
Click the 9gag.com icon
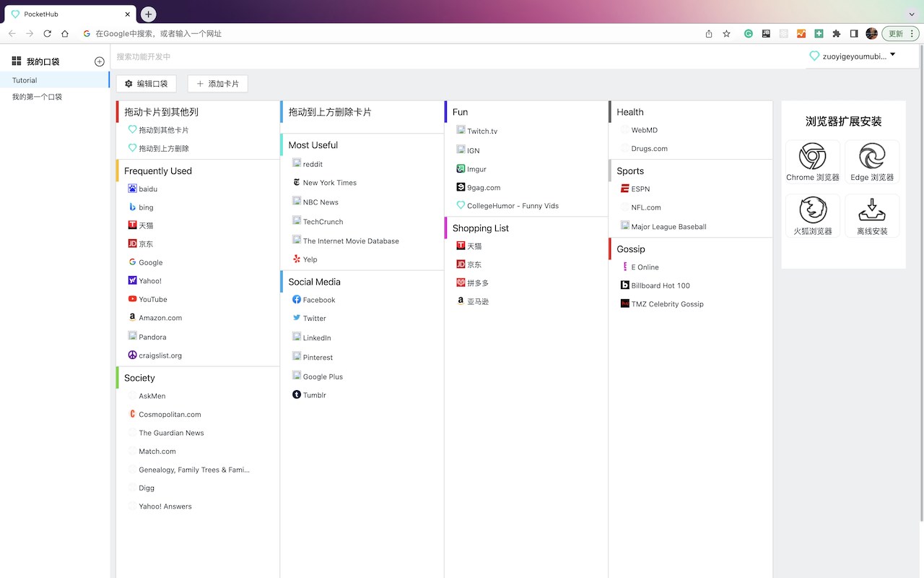tap(461, 187)
